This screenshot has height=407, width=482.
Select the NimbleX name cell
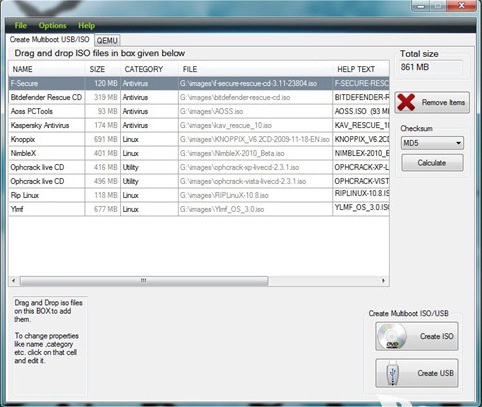coord(46,153)
